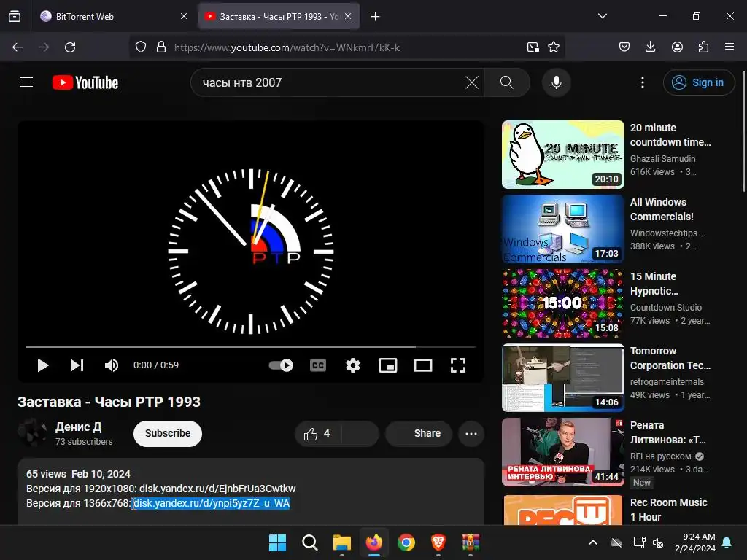Expand the list all tabs dropdown
The image size is (747, 560).
pyautogui.click(x=602, y=16)
